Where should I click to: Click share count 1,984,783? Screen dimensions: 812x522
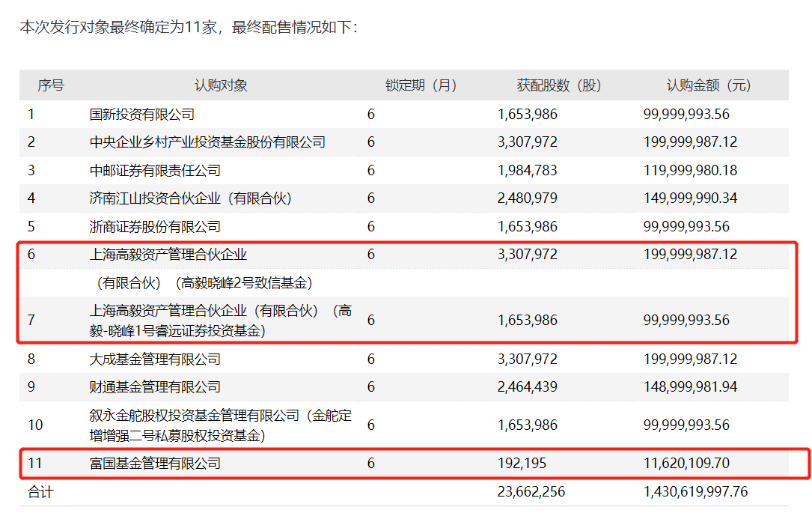tap(527, 170)
